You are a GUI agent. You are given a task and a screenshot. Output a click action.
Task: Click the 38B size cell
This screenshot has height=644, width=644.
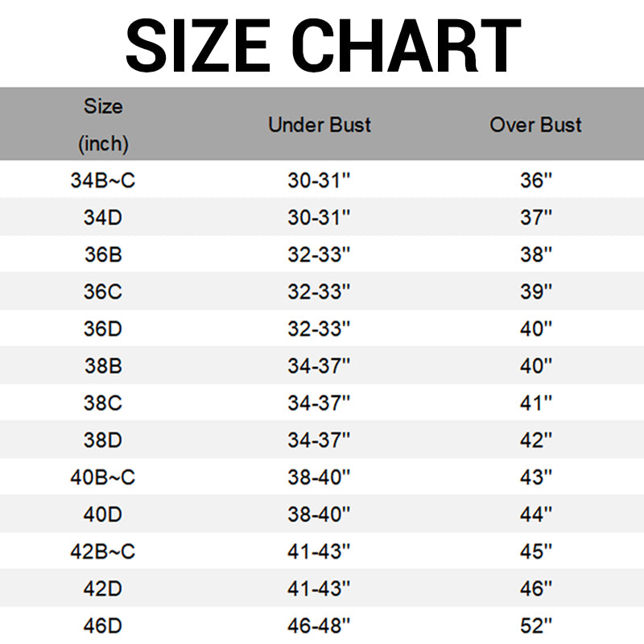pyautogui.click(x=103, y=366)
